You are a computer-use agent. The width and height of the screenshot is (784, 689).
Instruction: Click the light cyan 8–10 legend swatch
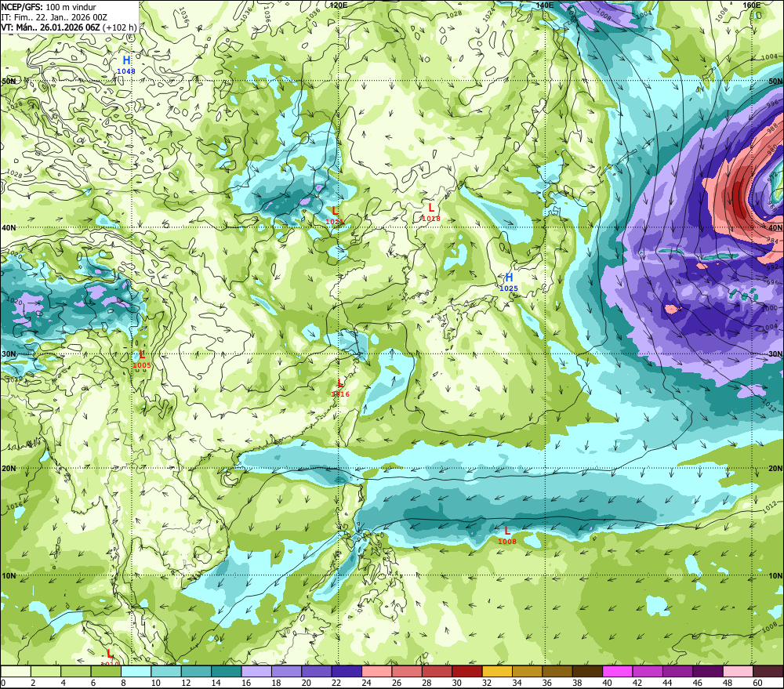[136, 671]
